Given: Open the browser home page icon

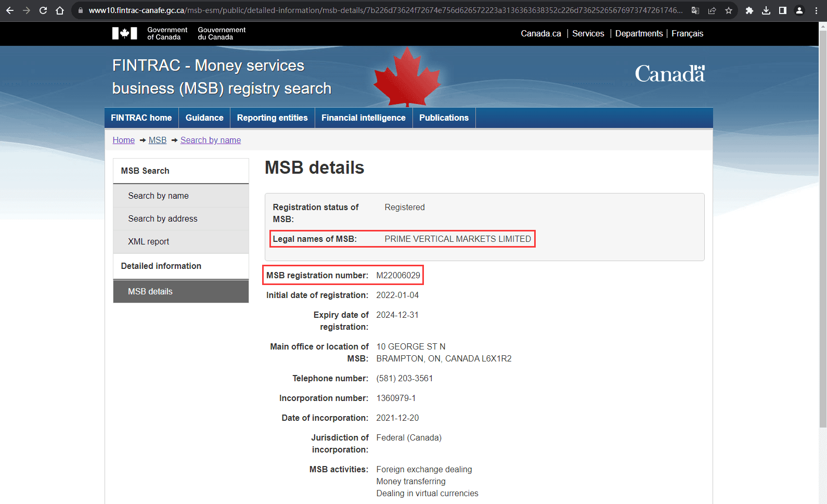Looking at the screenshot, I should pyautogui.click(x=60, y=10).
